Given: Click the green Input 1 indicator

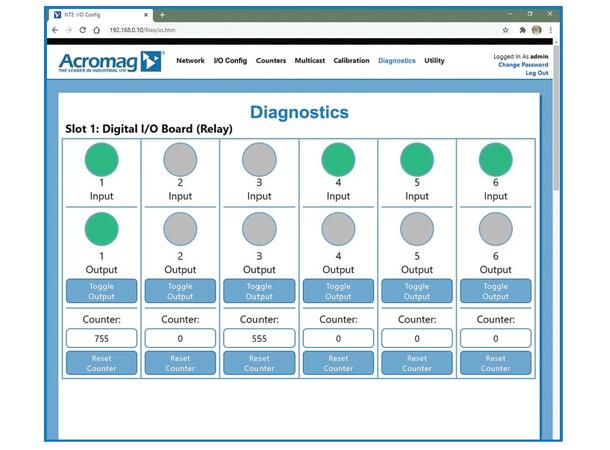Looking at the screenshot, I should (101, 159).
